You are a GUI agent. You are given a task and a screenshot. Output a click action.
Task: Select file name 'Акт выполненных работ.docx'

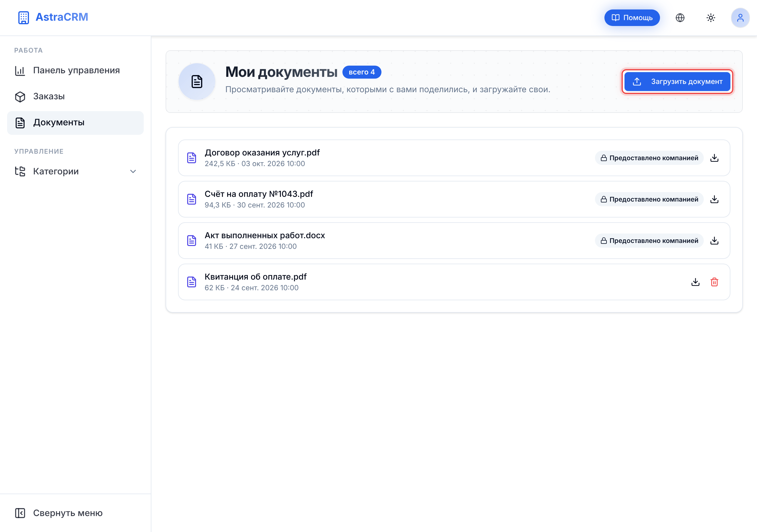coord(265,235)
